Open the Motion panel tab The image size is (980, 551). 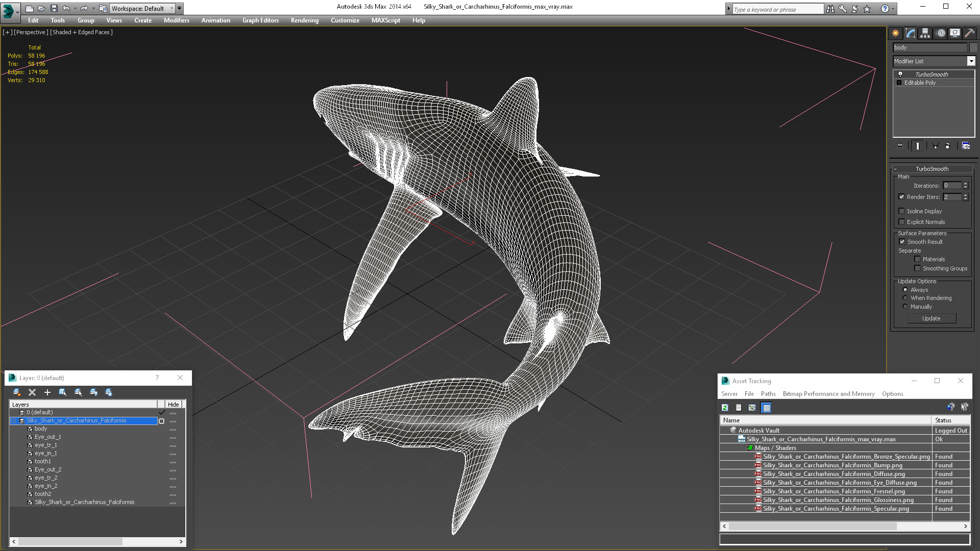[941, 33]
